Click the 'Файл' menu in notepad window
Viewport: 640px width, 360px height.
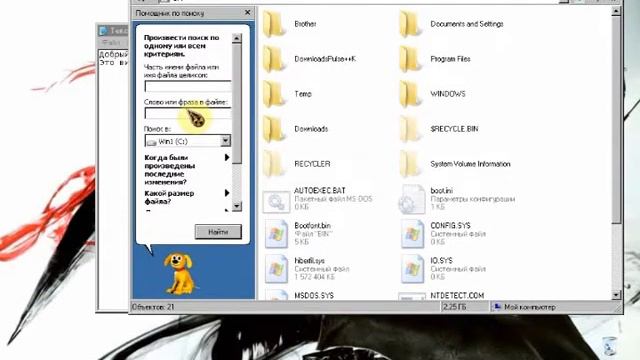[111, 42]
